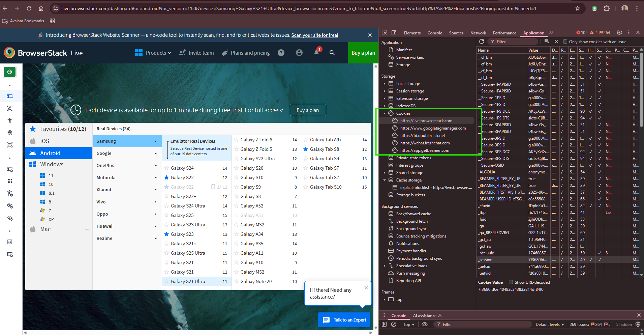Expand Mac OS versions plus

point(87,229)
